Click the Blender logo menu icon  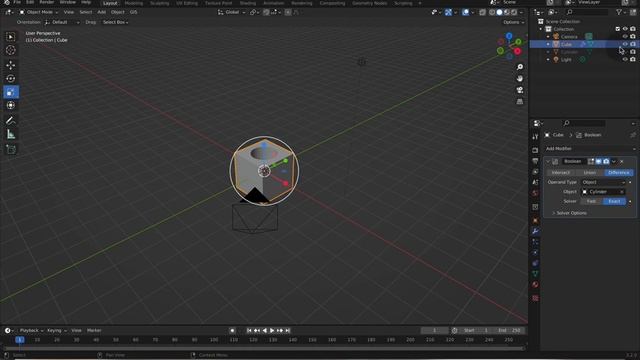coord(7,2)
